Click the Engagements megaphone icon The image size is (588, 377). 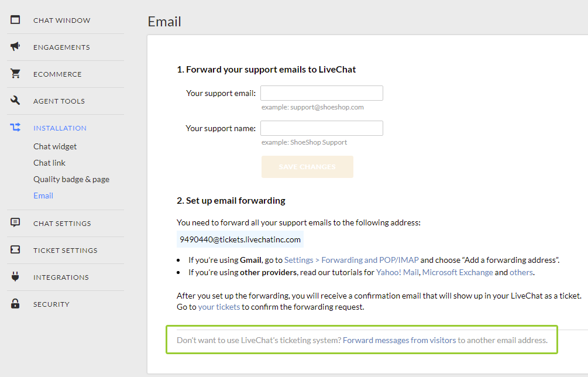15,47
